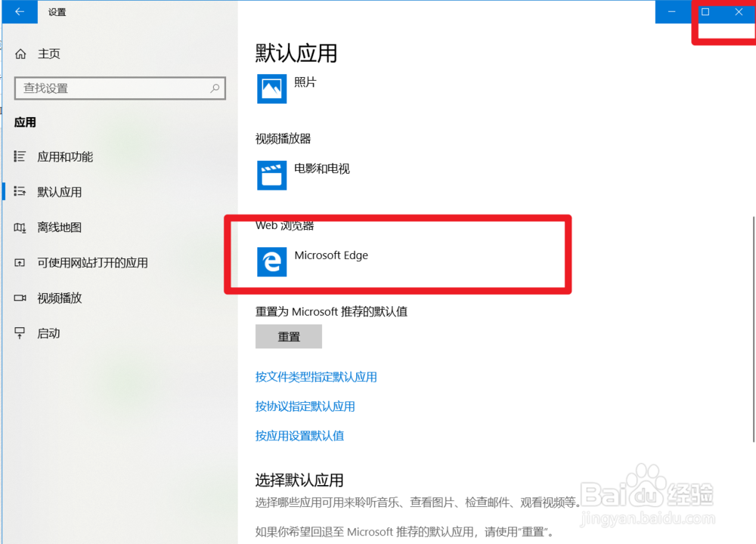The height and width of the screenshot is (544, 756).
Task: Click the 选择默认应用 heading
Action: pos(299,480)
